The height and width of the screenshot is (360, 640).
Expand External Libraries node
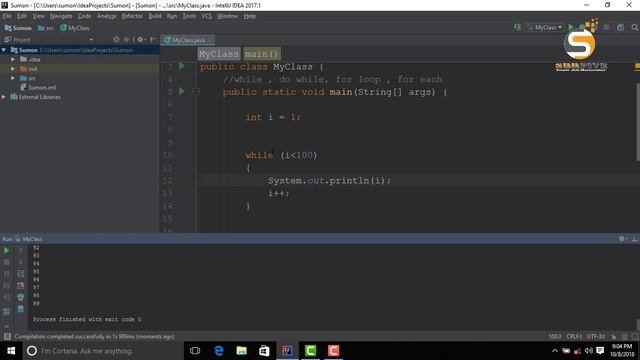4,97
